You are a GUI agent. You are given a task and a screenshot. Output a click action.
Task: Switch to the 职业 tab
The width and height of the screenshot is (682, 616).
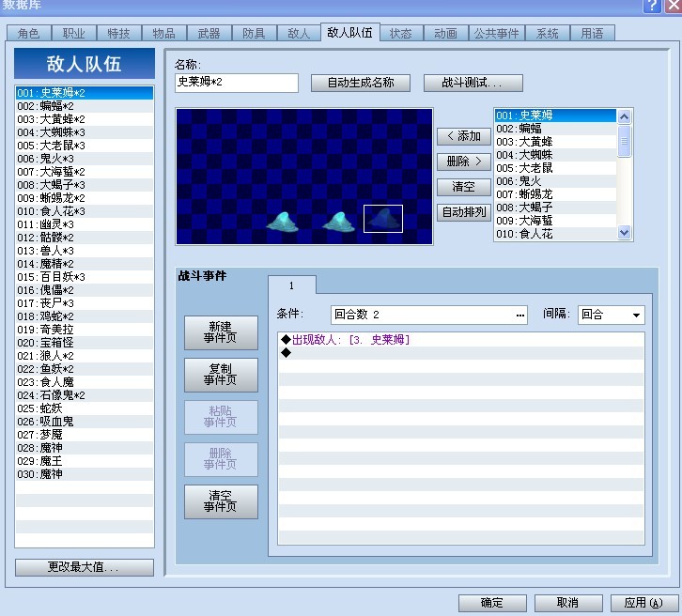(x=74, y=33)
